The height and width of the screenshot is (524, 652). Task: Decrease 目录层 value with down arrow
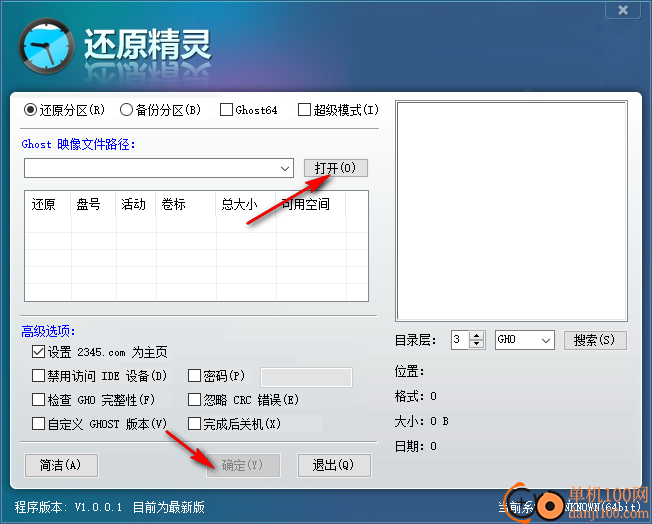[x=477, y=344]
